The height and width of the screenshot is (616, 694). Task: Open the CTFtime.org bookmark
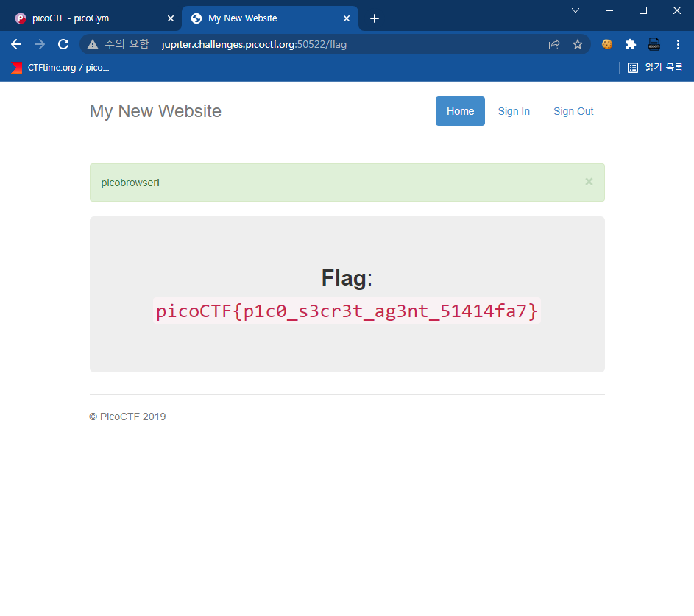click(x=60, y=67)
